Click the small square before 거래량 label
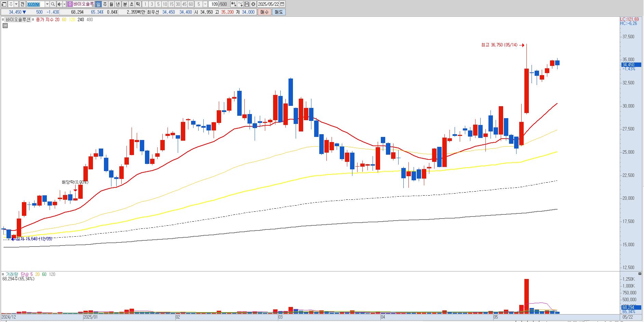 click(x=3, y=274)
